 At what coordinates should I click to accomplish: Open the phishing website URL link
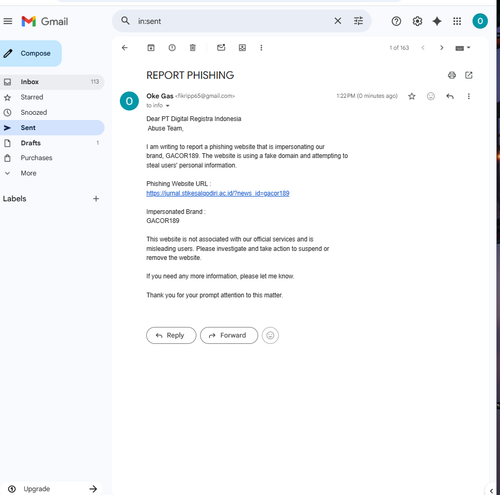pyautogui.click(x=218, y=193)
